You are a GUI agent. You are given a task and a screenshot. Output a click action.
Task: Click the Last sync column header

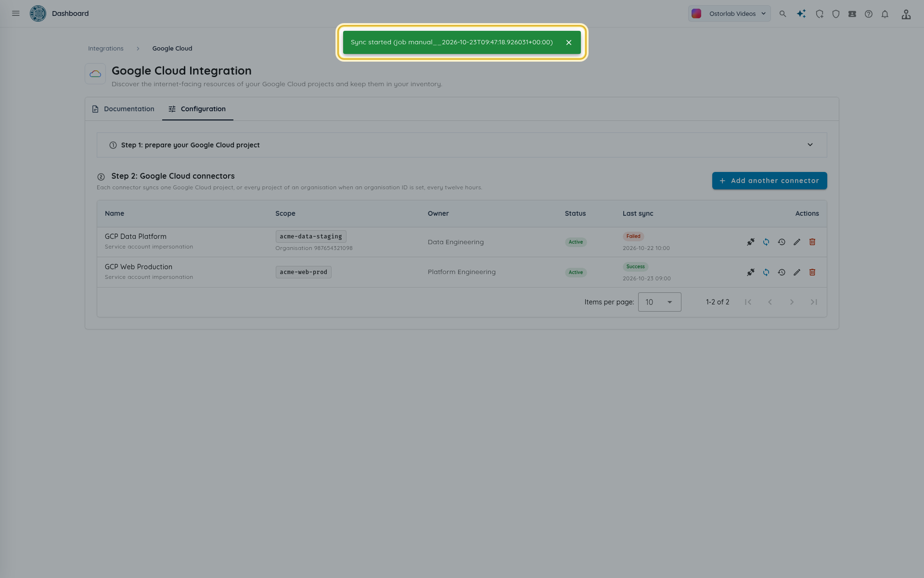pyautogui.click(x=638, y=213)
